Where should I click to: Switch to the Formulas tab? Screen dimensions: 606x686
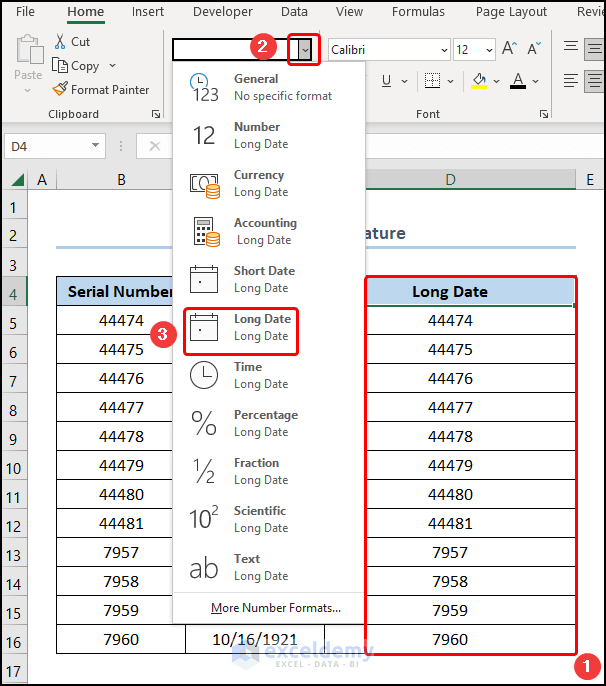[x=418, y=12]
